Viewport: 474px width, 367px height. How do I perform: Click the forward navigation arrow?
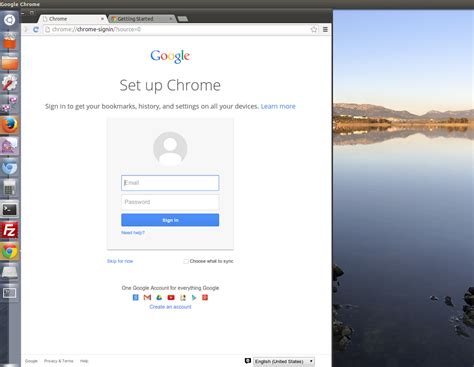coord(26,29)
